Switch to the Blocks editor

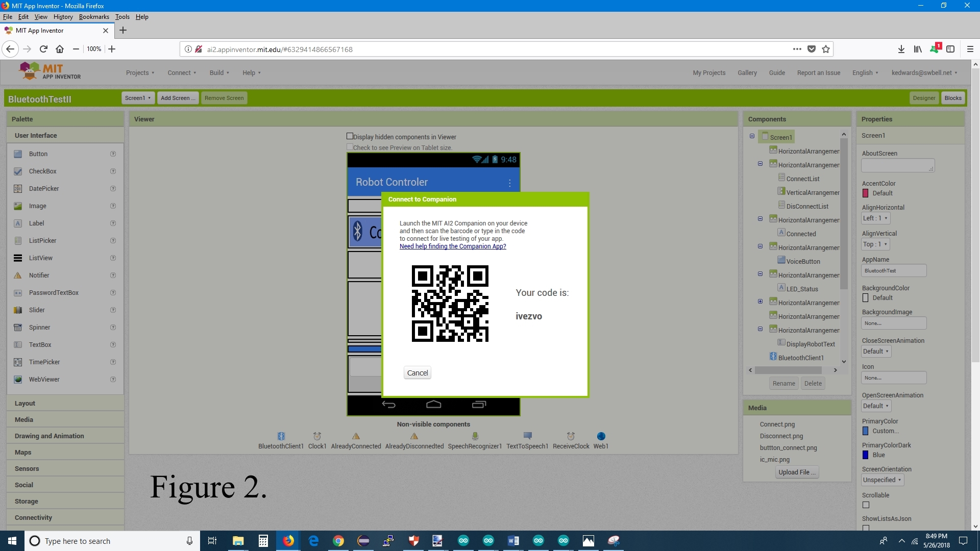pos(952,98)
